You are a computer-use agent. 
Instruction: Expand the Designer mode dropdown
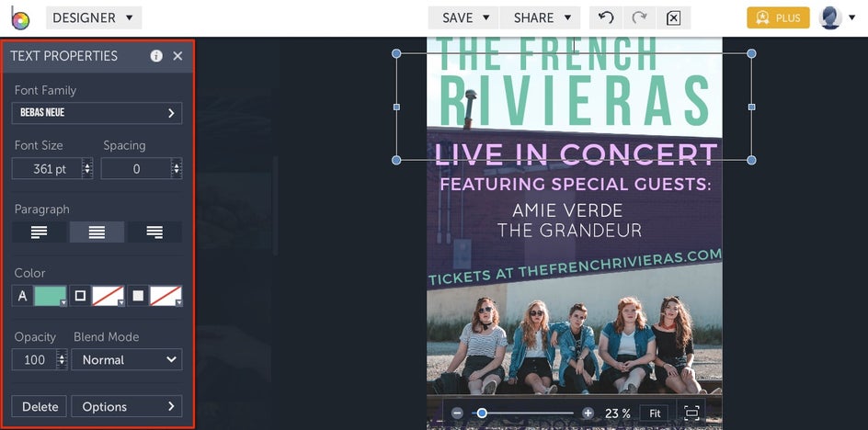point(94,17)
